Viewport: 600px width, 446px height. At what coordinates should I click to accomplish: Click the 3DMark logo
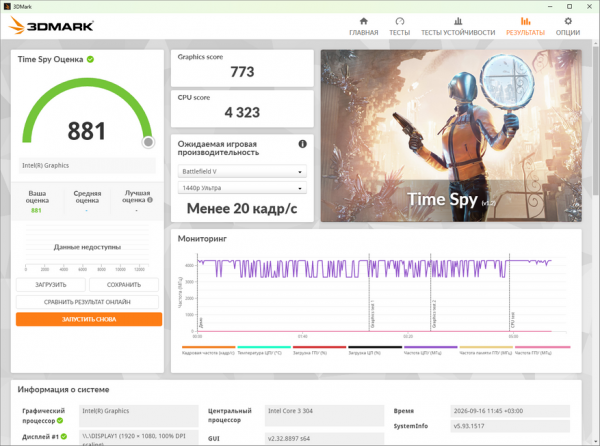click(51, 26)
